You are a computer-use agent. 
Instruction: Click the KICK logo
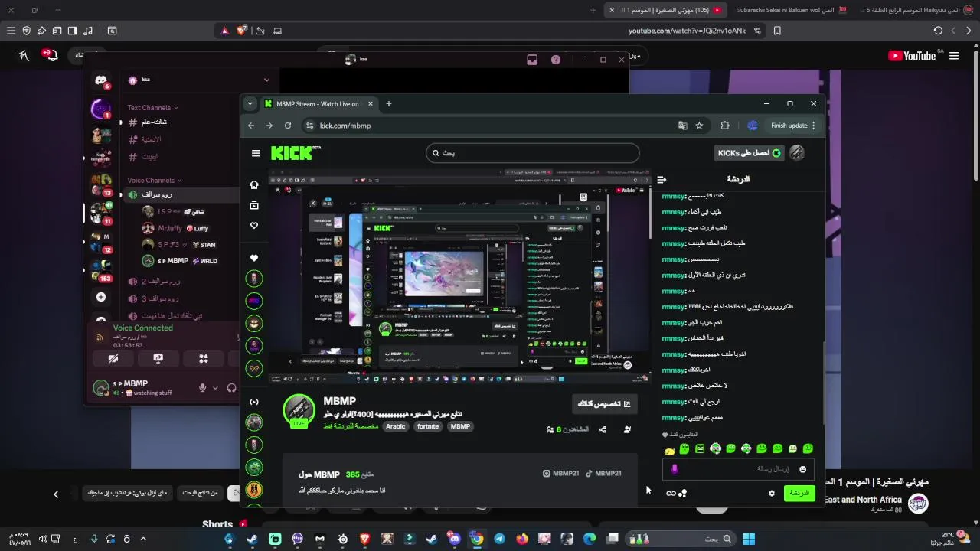coord(296,152)
